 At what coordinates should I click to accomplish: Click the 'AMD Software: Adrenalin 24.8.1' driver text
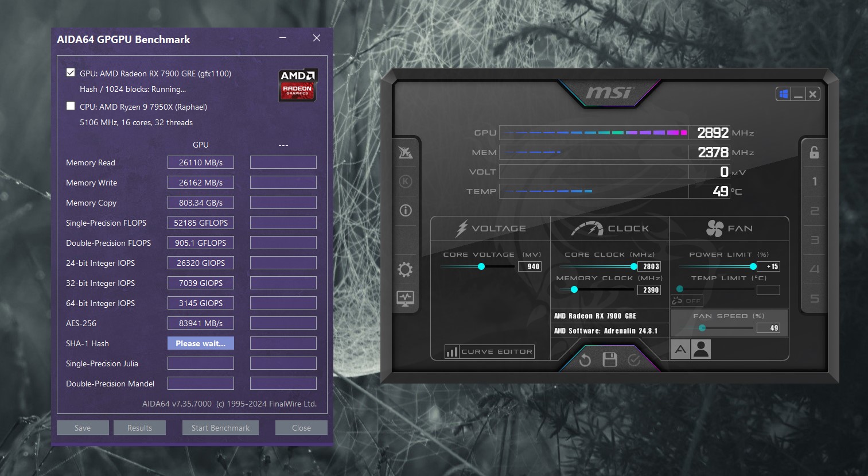tap(606, 331)
